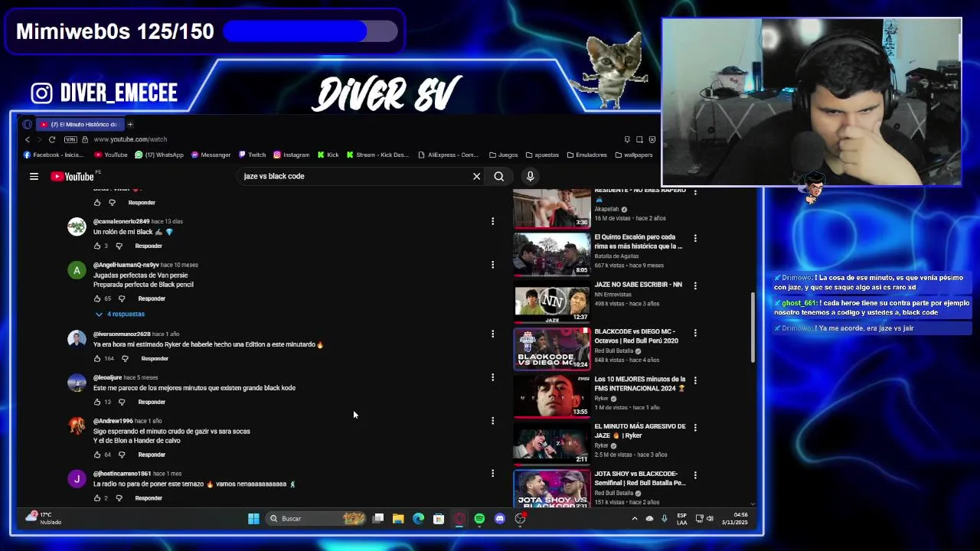Open the Jota Shoy vs Blackcode thumbnail
The image size is (980, 551).
coord(552,490)
